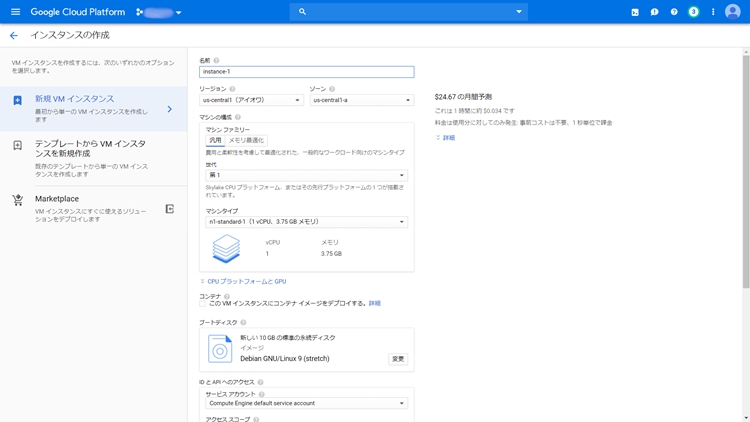Click the インスタンスの作成 page title
The image size is (750, 422).
pyautogui.click(x=70, y=35)
